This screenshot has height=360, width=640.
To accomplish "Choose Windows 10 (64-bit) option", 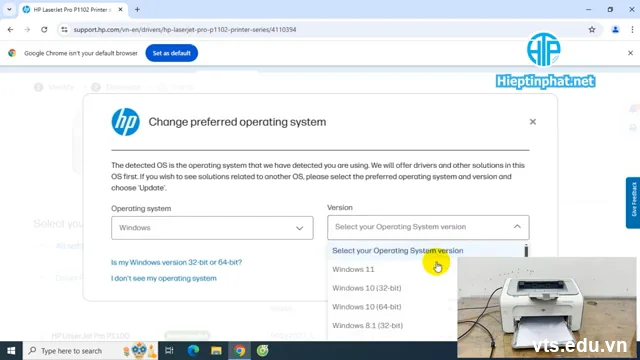I will coord(367,307).
